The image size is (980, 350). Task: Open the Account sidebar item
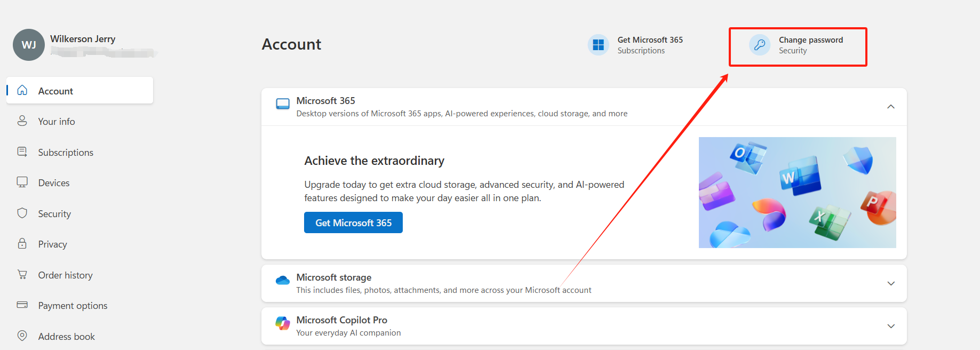[x=80, y=90]
